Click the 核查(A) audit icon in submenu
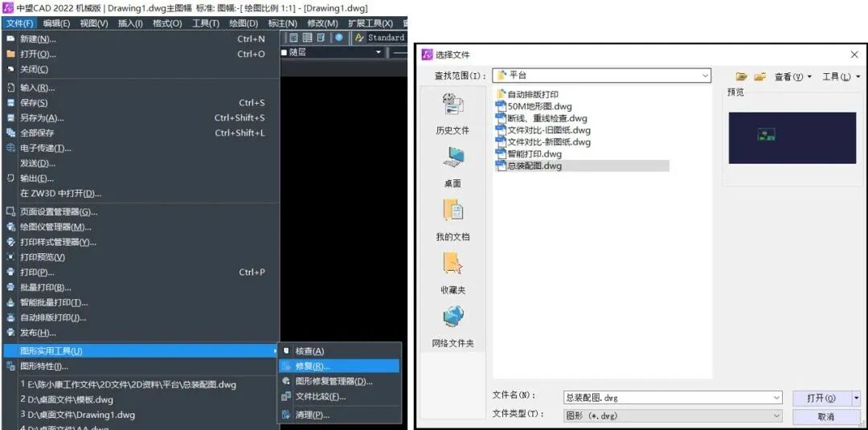The width and height of the screenshot is (868, 430). [x=286, y=351]
